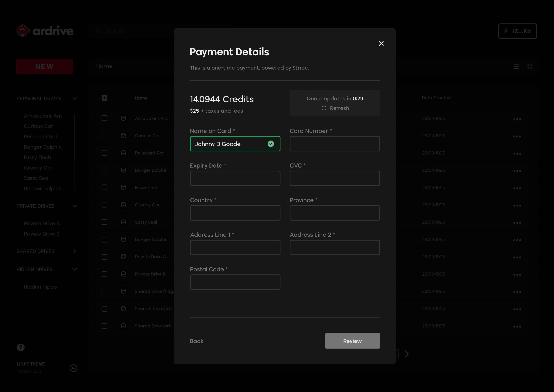Collapse the Hidden Drives section
554x392 pixels.
pyautogui.click(x=75, y=269)
